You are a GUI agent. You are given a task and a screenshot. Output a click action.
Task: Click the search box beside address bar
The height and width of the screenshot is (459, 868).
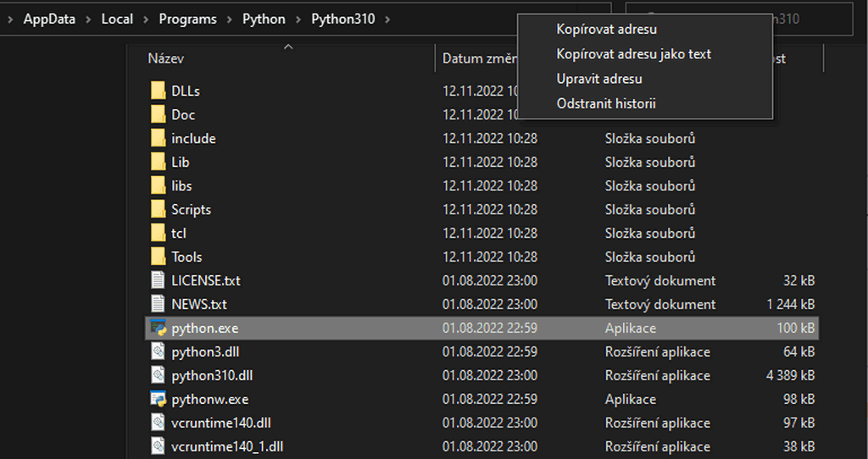point(739,19)
